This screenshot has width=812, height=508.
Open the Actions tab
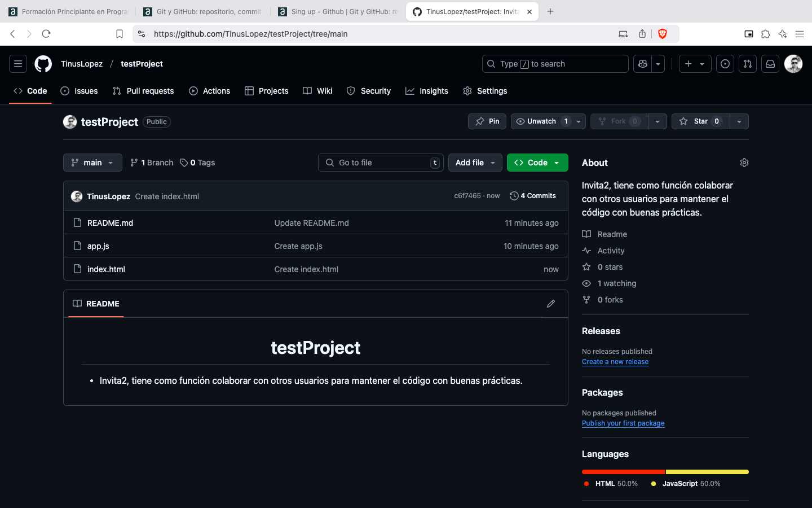pyautogui.click(x=210, y=91)
